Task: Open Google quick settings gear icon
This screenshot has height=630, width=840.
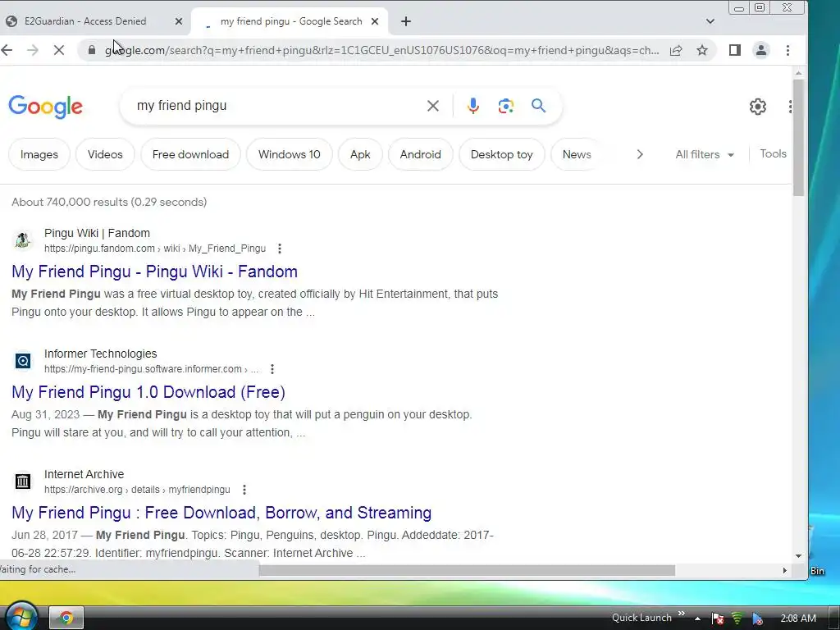Action: pyautogui.click(x=757, y=107)
